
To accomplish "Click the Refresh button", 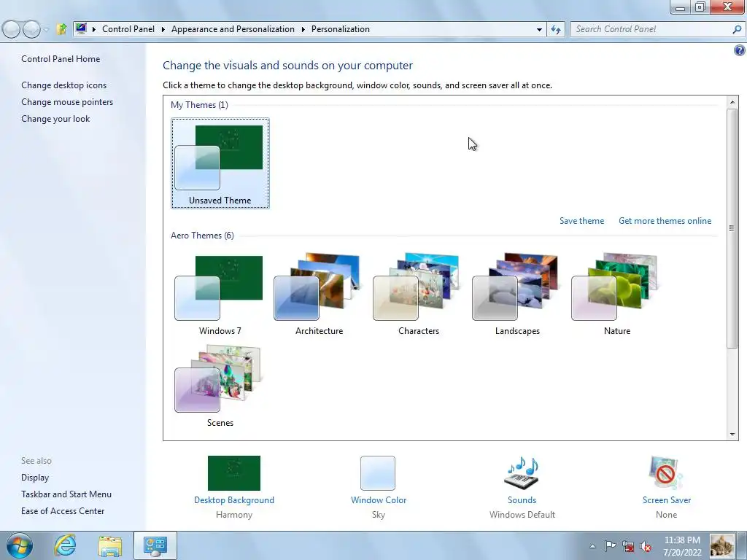I will (555, 29).
